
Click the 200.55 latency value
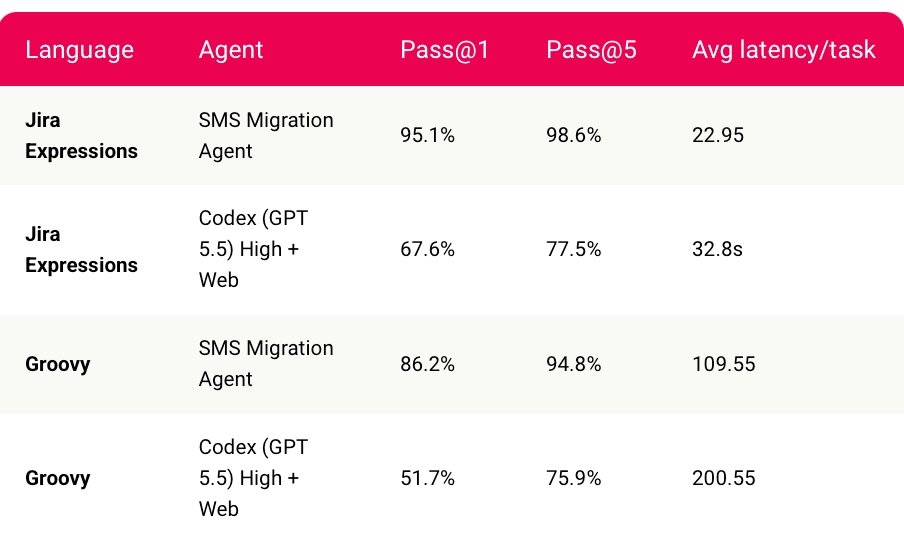pos(724,478)
